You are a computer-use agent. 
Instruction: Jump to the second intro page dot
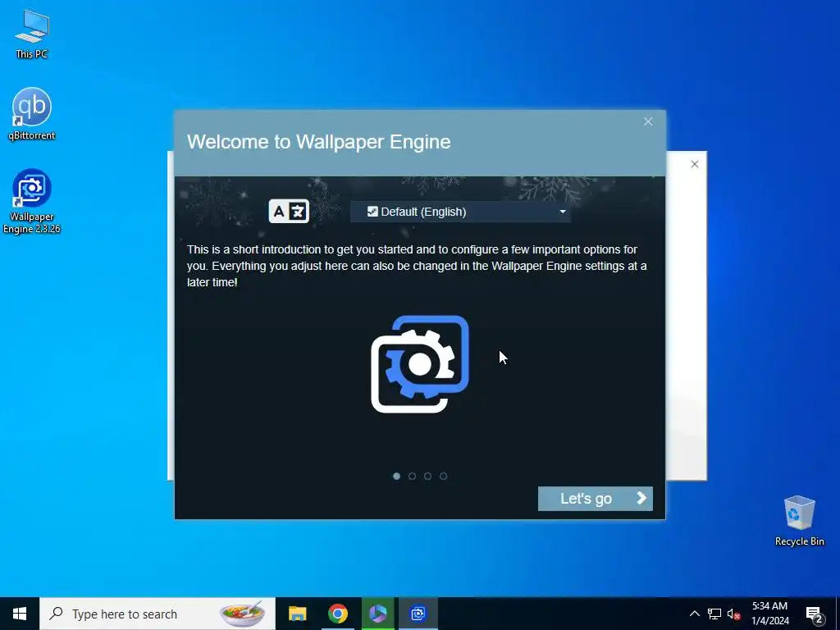[x=412, y=477]
